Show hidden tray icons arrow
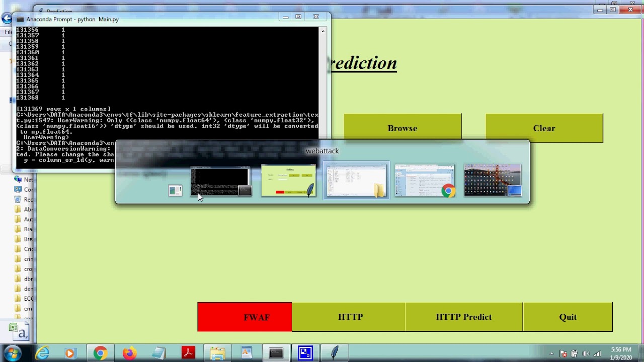 pyautogui.click(x=551, y=354)
